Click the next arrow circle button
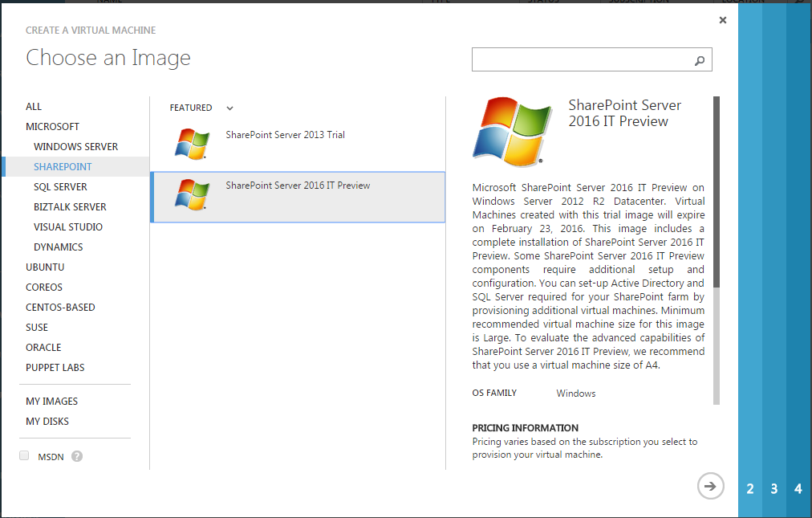 point(711,486)
